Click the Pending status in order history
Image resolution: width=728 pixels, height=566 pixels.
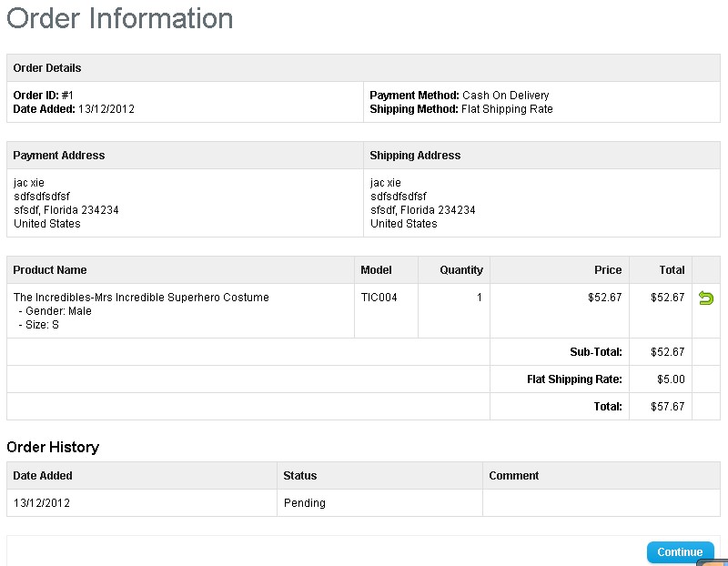coord(305,503)
